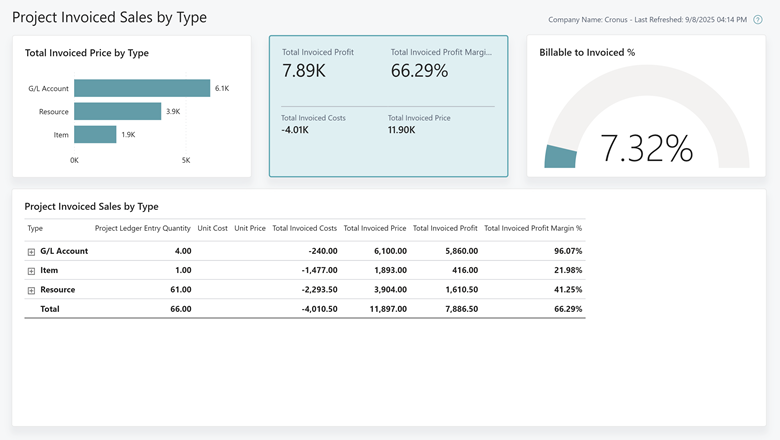Sort by Total Invoiced Costs column
Screen dimensions: 780x440
[x=304, y=228]
